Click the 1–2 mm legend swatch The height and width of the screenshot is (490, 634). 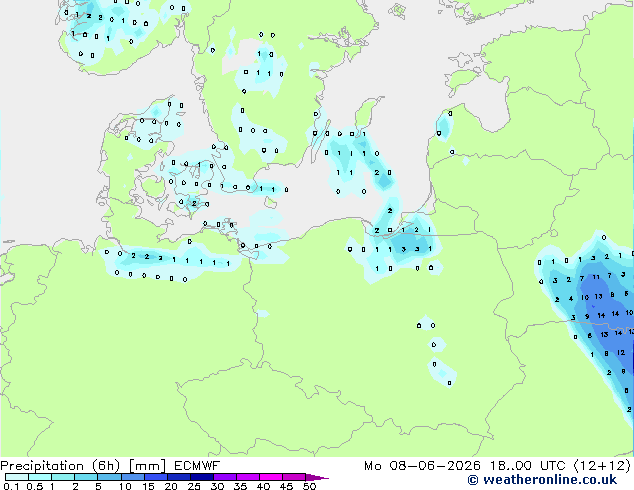pyautogui.click(x=63, y=477)
